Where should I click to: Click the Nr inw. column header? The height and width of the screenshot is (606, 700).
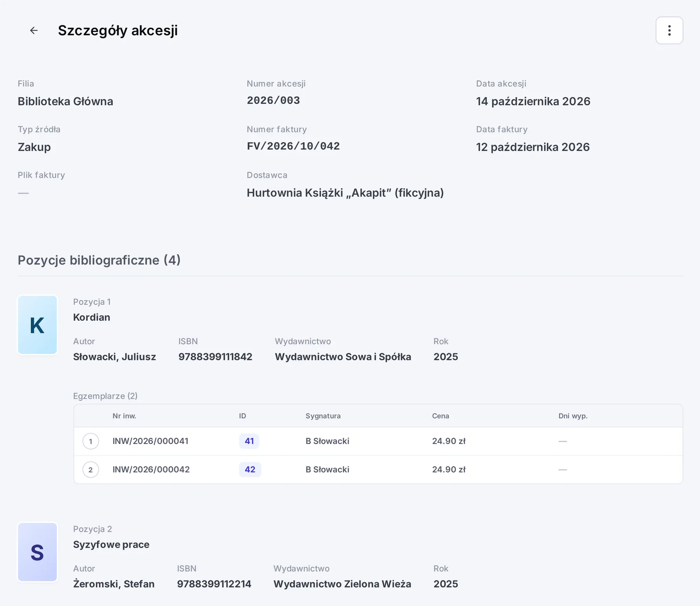point(124,416)
